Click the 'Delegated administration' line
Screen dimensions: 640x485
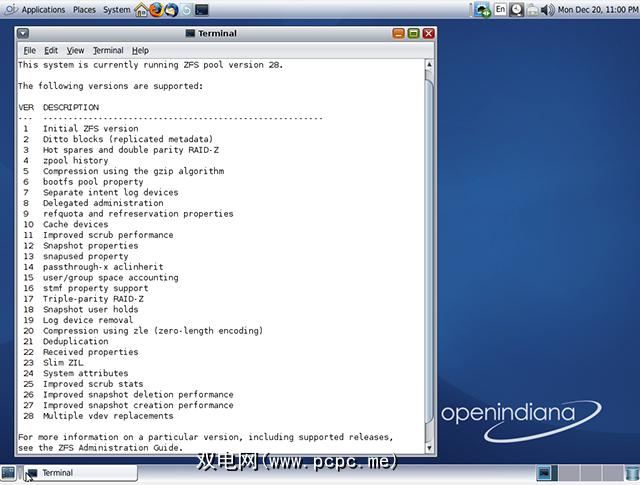pos(103,203)
